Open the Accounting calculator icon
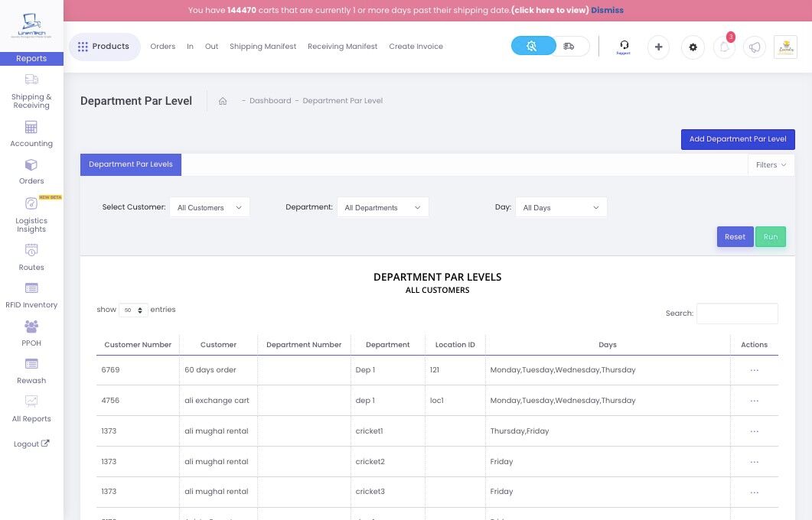Image resolution: width=812 pixels, height=520 pixels. coord(31,127)
